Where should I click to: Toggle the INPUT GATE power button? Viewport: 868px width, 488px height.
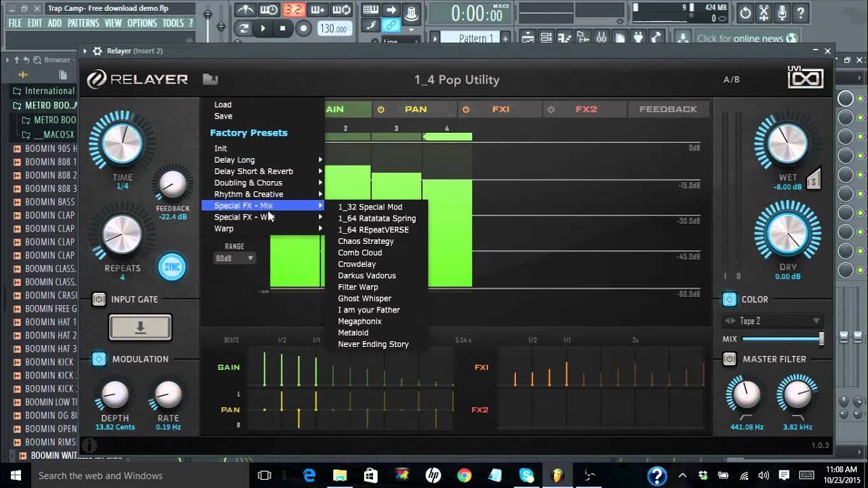99,299
